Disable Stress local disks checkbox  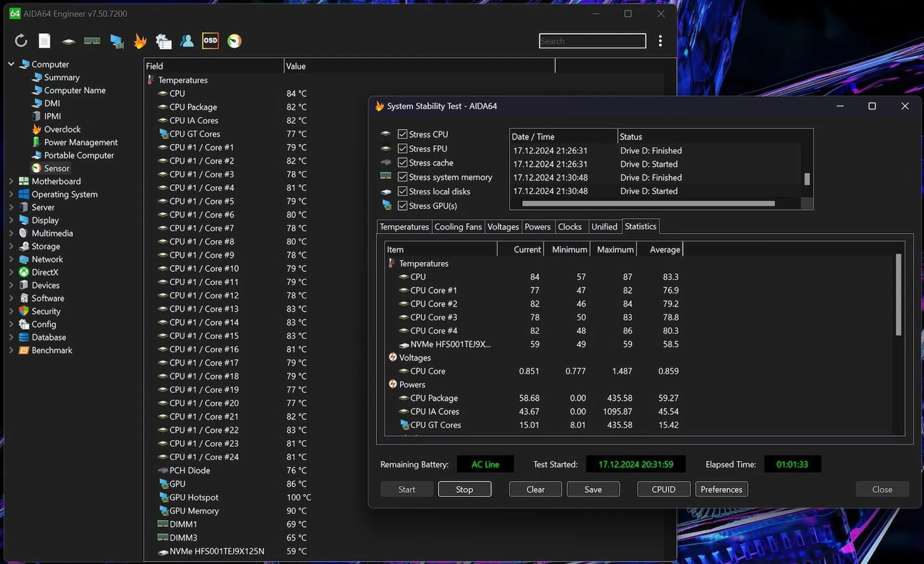coord(402,192)
